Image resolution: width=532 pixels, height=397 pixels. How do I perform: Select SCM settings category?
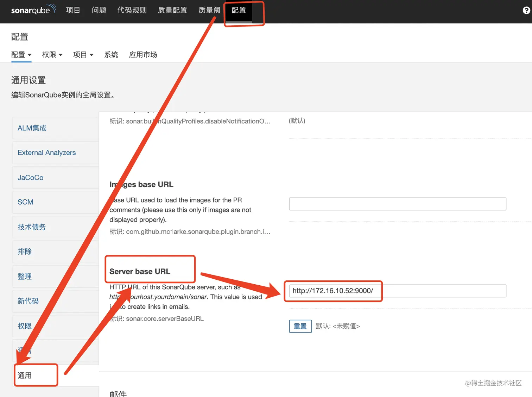[x=55, y=202]
